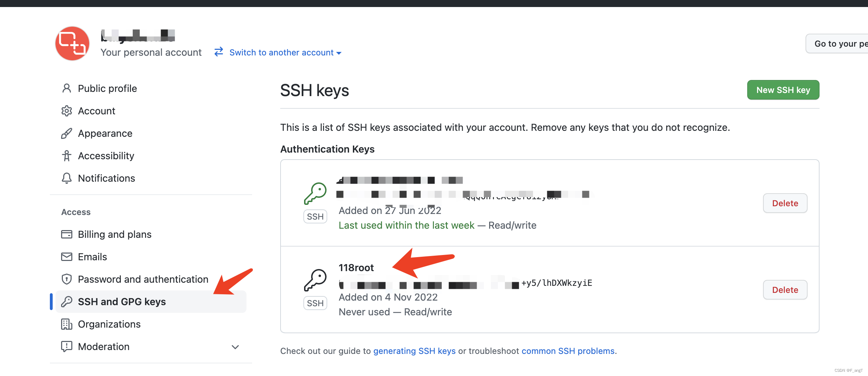Click the New SSH key button
This screenshot has height=376, width=868.
pyautogui.click(x=783, y=90)
